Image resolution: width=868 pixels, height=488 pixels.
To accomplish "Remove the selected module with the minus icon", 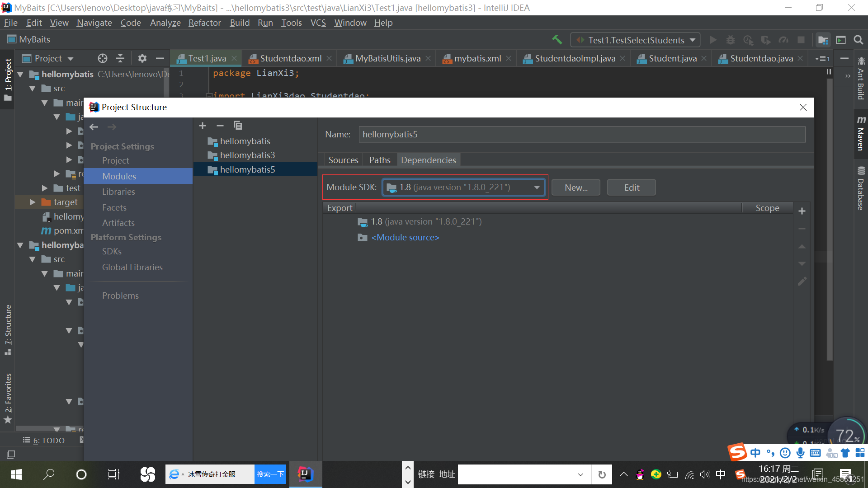I will tap(220, 126).
